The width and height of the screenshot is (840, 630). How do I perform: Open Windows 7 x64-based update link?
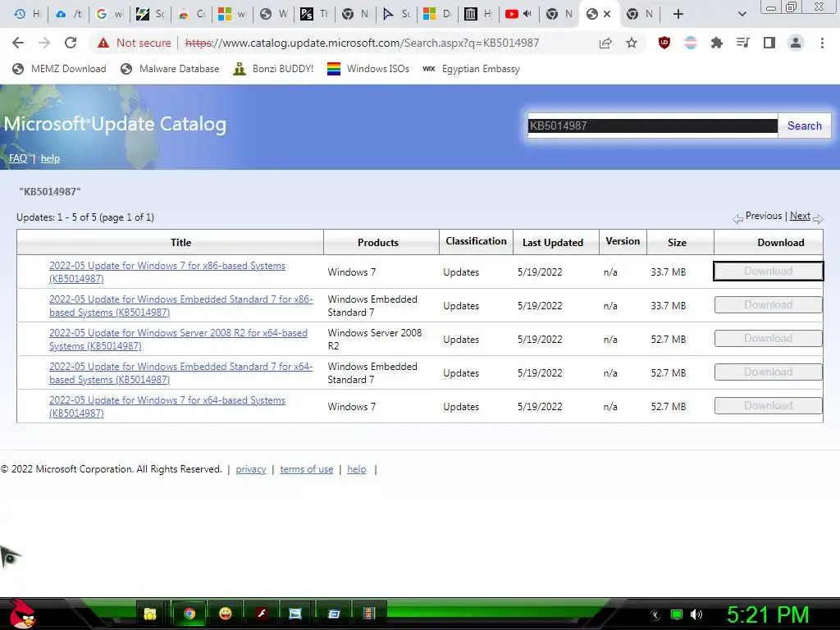pos(167,407)
